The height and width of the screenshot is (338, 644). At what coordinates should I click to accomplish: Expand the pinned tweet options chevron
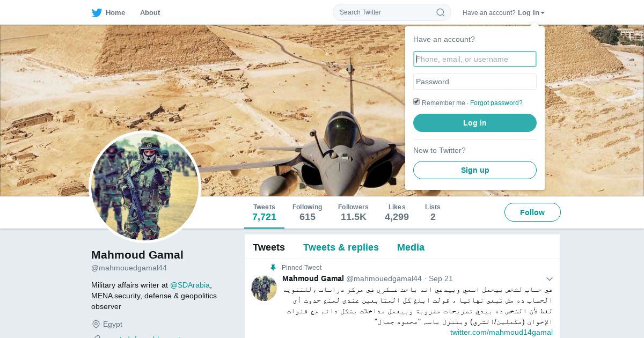[x=549, y=279]
